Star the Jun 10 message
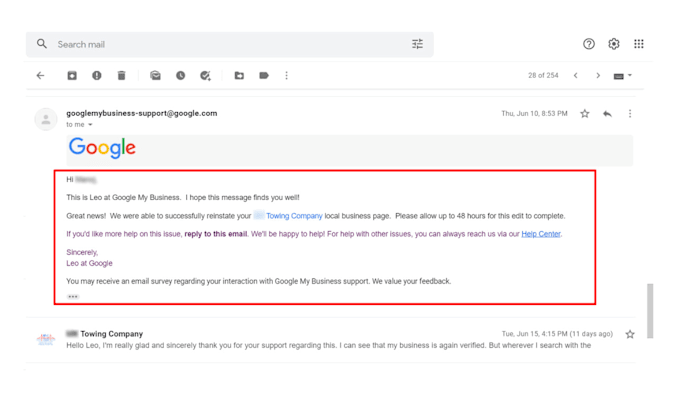This screenshot has height=409, width=680. tap(585, 114)
